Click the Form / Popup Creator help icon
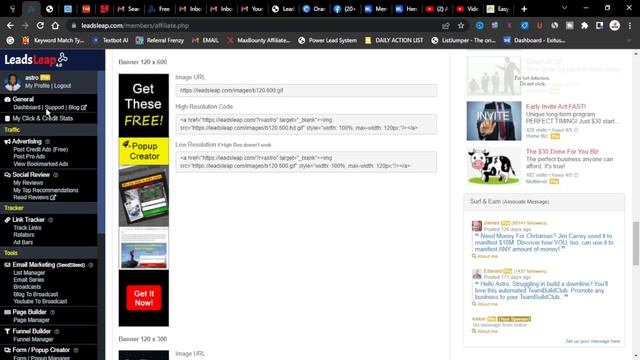 [76, 350]
